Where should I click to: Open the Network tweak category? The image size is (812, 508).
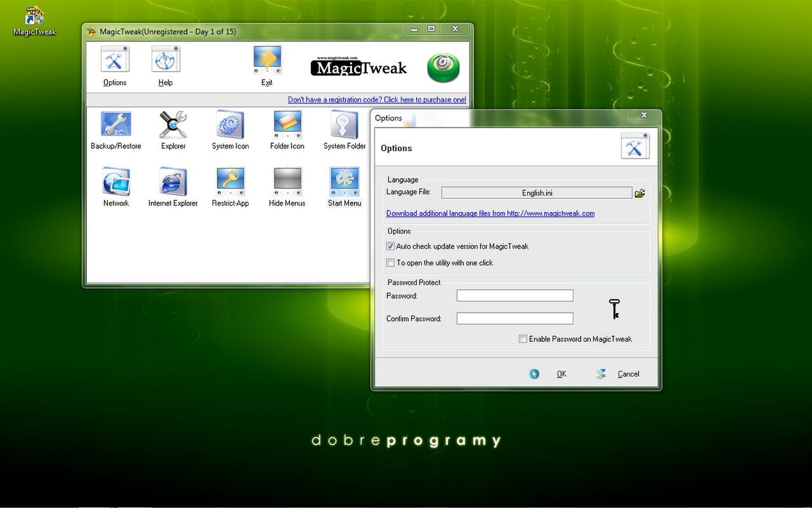(116, 188)
